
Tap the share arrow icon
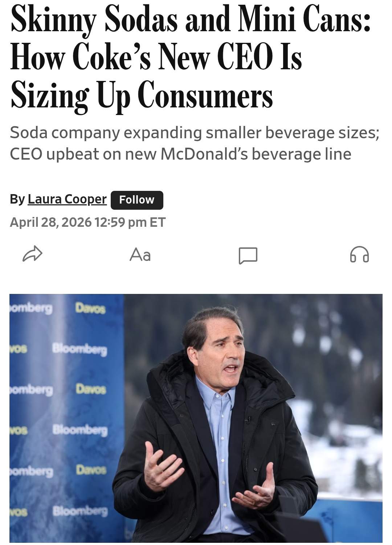(33, 254)
